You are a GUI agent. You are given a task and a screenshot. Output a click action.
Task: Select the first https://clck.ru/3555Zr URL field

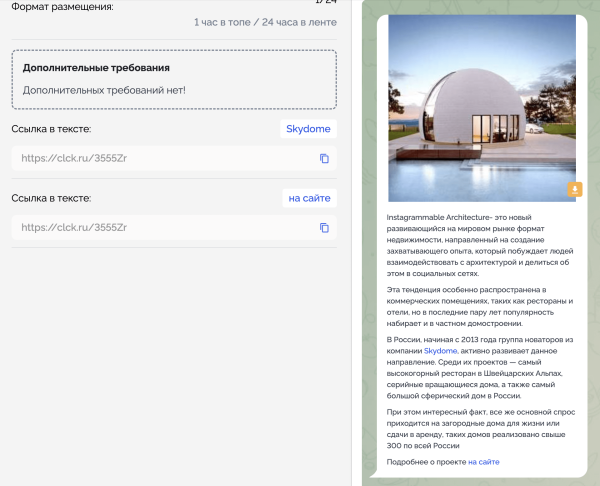tap(174, 158)
